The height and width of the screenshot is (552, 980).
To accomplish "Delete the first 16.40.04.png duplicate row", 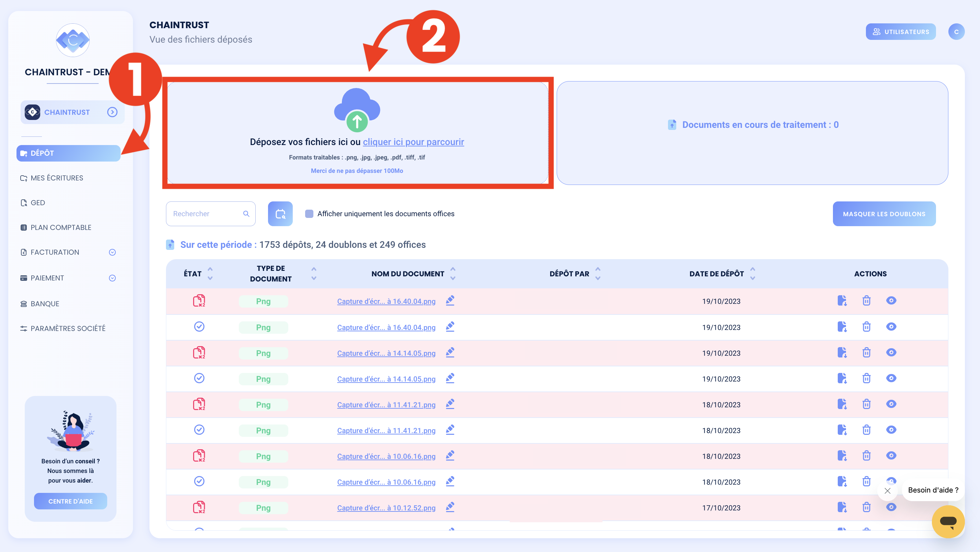I will tap(866, 300).
